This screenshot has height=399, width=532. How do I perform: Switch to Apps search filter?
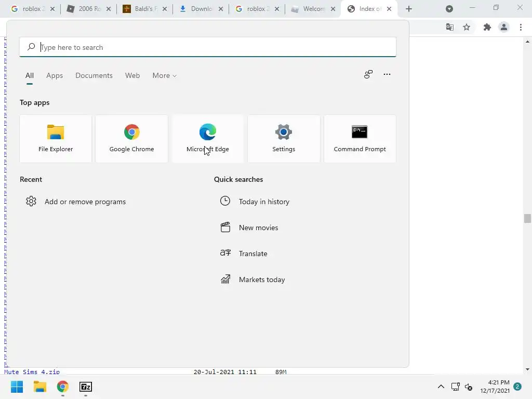pyautogui.click(x=55, y=76)
